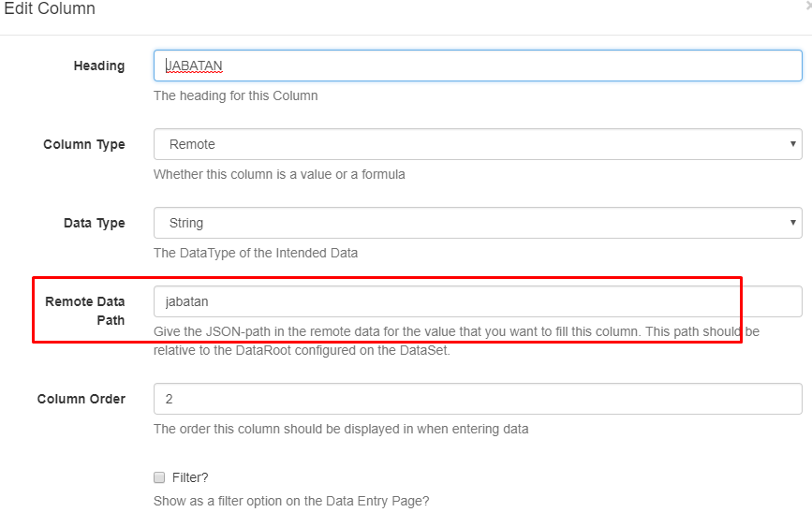The image size is (812, 527).
Task: Click the help text 'The heading for this Column'
Action: (x=236, y=95)
